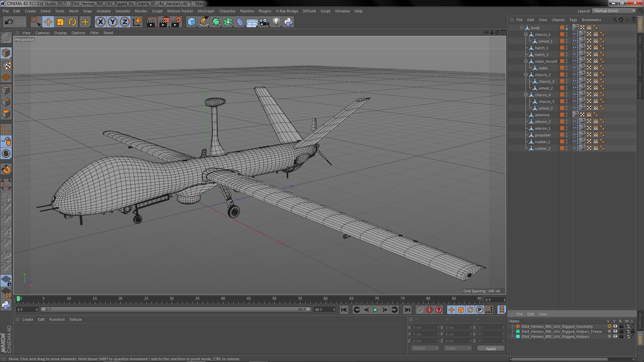The height and width of the screenshot is (362, 644).
Task: Click the Apply button
Action: tap(491, 349)
